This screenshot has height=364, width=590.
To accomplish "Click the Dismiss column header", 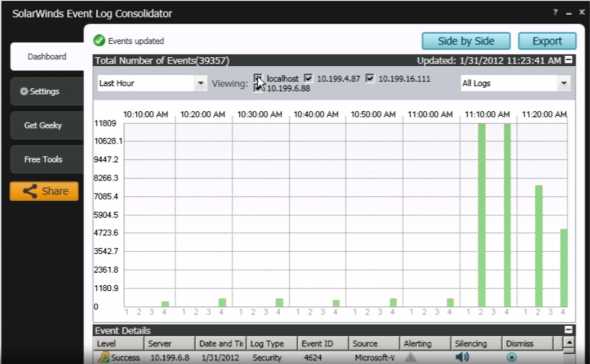I will point(527,344).
